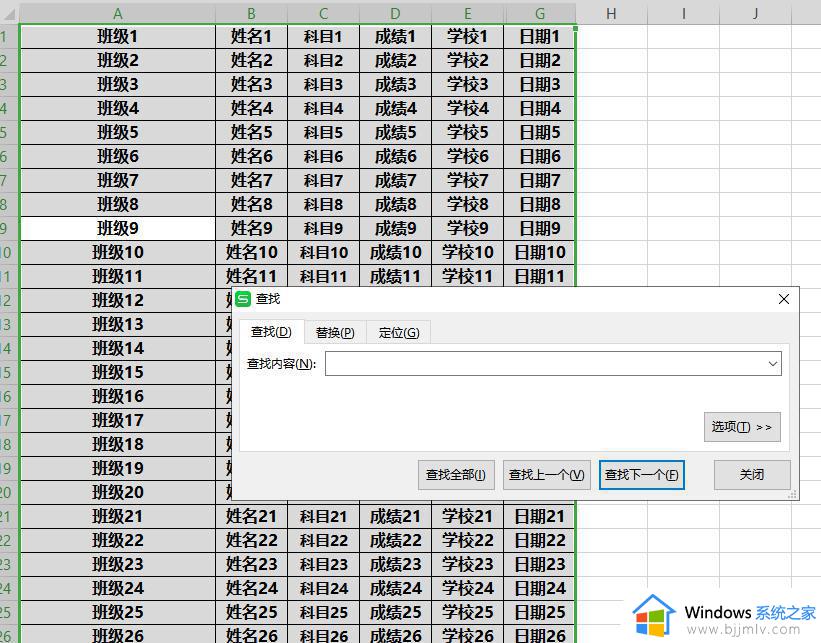Select column J header
Viewport: 821px width, 643px height.
(x=756, y=14)
